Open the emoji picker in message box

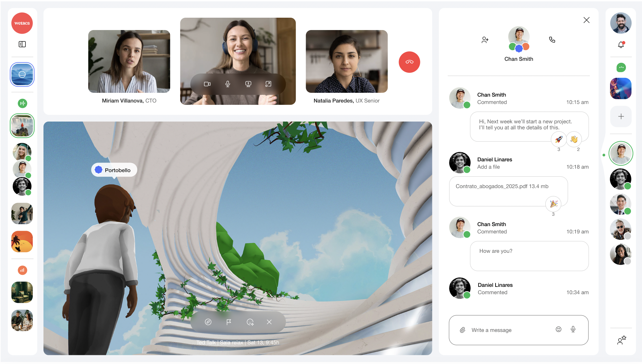(x=558, y=329)
